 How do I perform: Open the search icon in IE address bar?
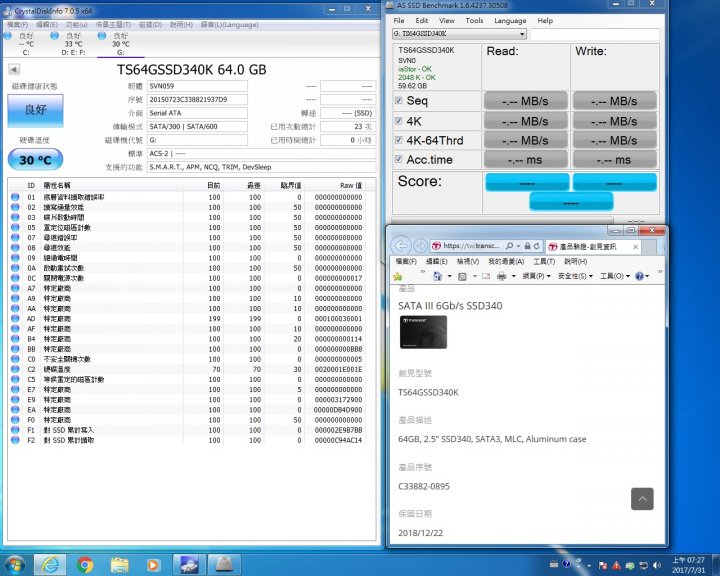[509, 246]
